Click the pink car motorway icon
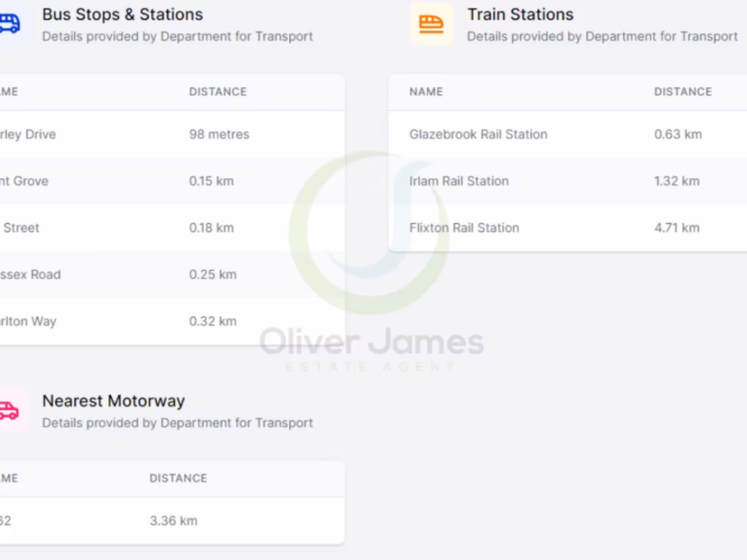Image resolution: width=747 pixels, height=560 pixels. coord(9,411)
